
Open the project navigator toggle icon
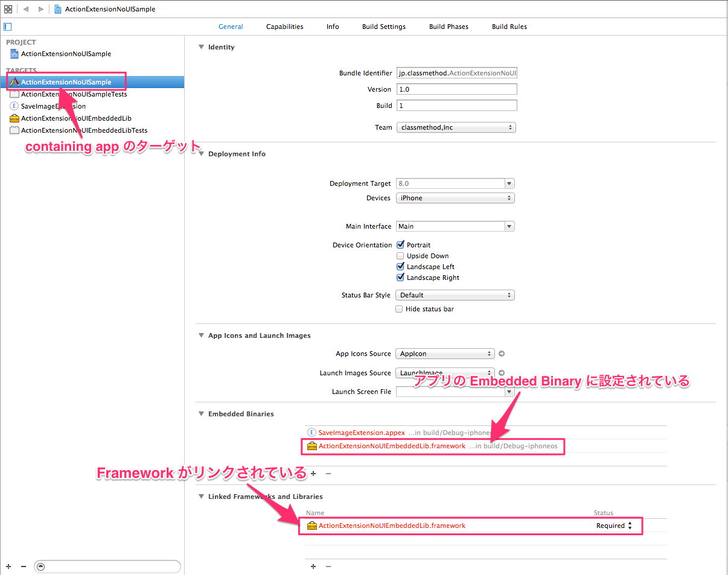click(x=7, y=27)
